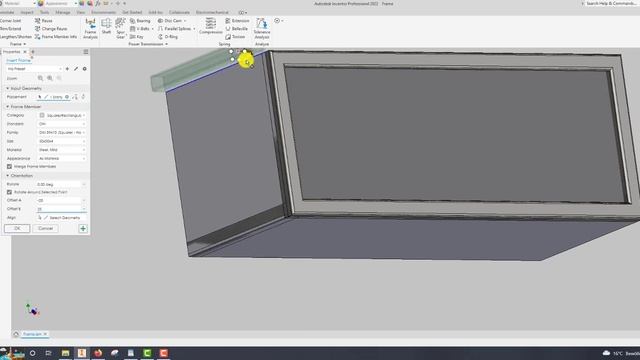
Task: Open the Collaborate ribbon tab
Action: 179,12
